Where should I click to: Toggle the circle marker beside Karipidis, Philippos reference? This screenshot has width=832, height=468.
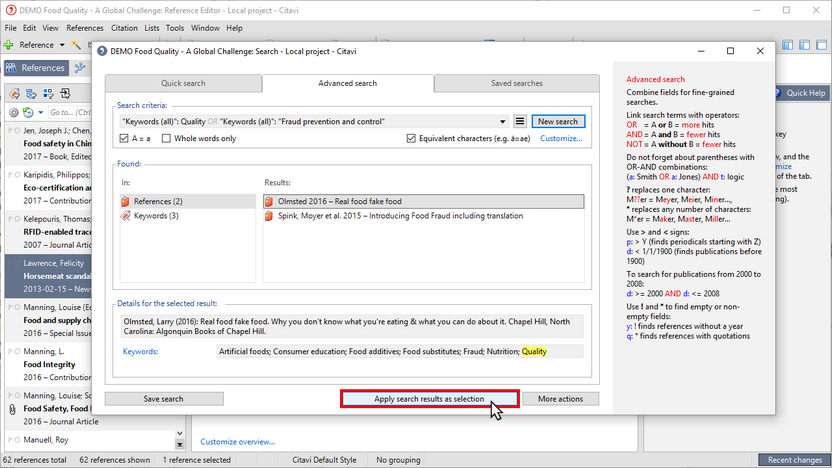click(18, 175)
